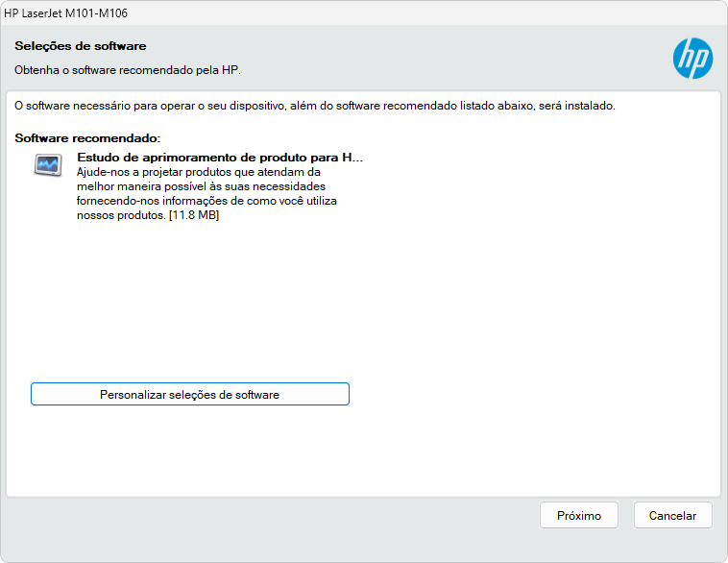
Task: Open Personalizar seleções de software
Action: click(x=190, y=394)
